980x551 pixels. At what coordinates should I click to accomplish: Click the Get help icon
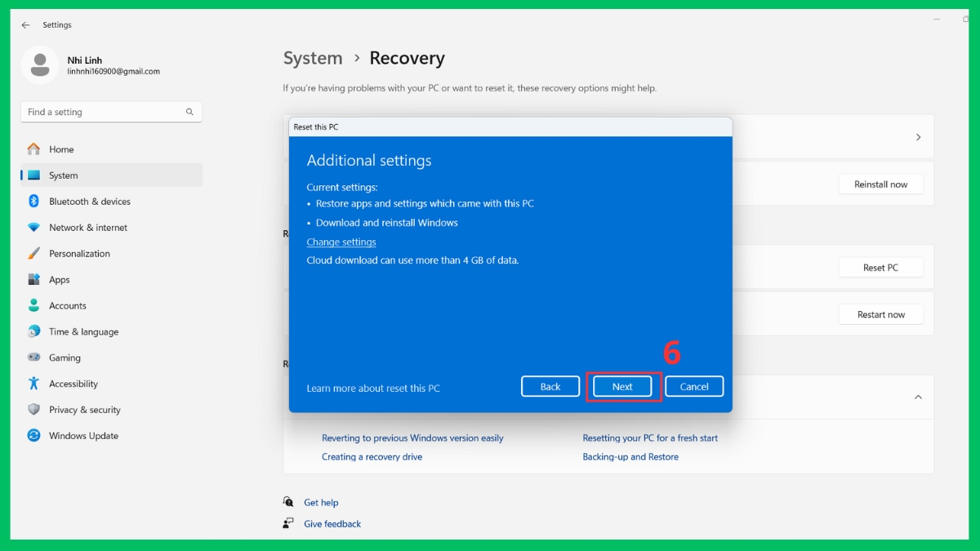287,502
